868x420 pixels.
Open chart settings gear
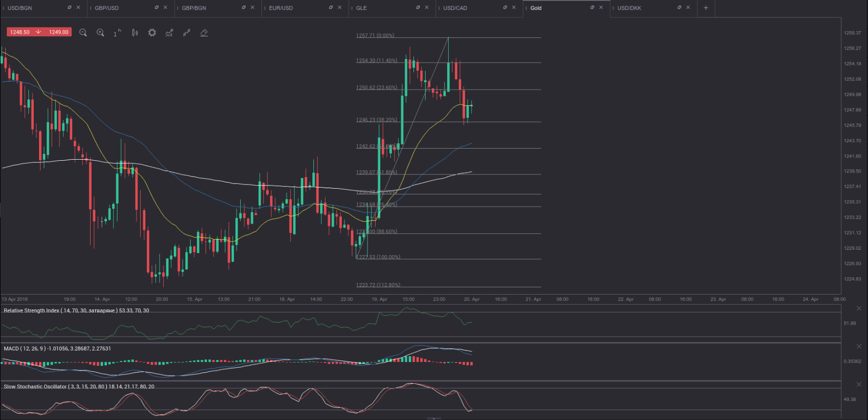point(152,33)
